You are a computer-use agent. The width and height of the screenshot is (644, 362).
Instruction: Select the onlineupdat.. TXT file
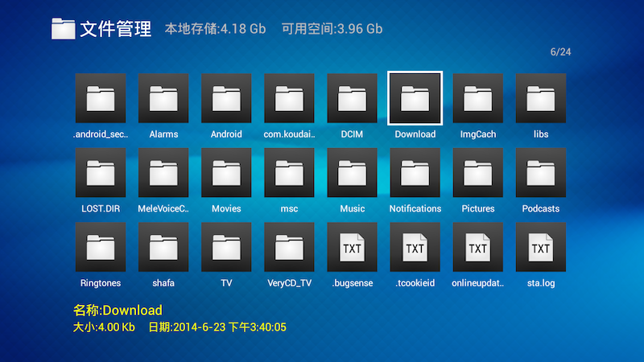pos(478,247)
